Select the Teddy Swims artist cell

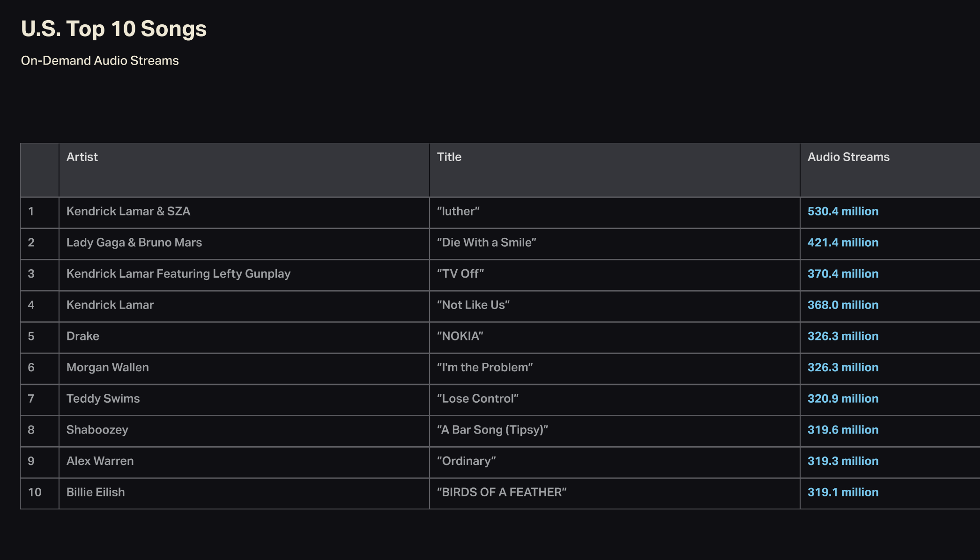103,399
